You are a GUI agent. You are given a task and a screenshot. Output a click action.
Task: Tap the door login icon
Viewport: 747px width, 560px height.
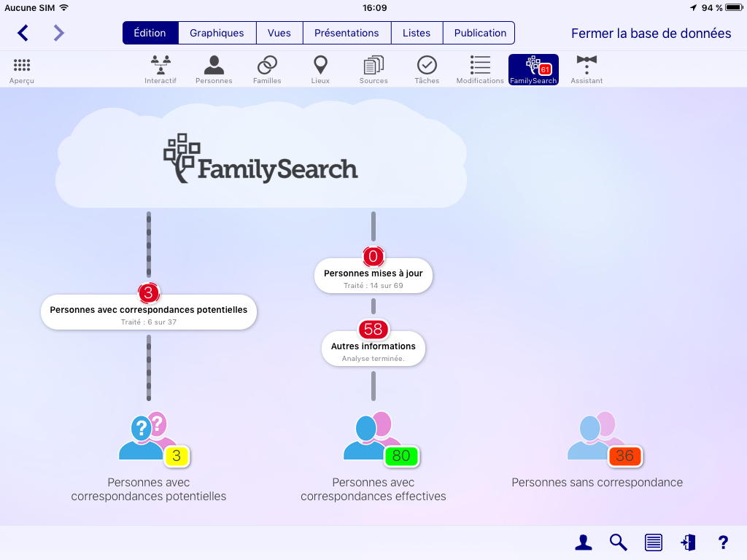[689, 542]
